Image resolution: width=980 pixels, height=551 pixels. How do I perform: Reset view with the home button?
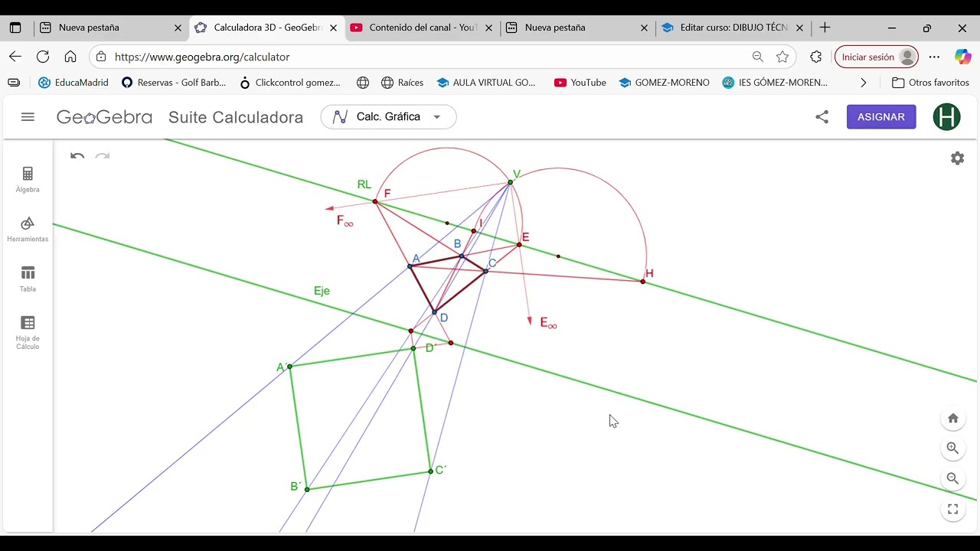[953, 418]
